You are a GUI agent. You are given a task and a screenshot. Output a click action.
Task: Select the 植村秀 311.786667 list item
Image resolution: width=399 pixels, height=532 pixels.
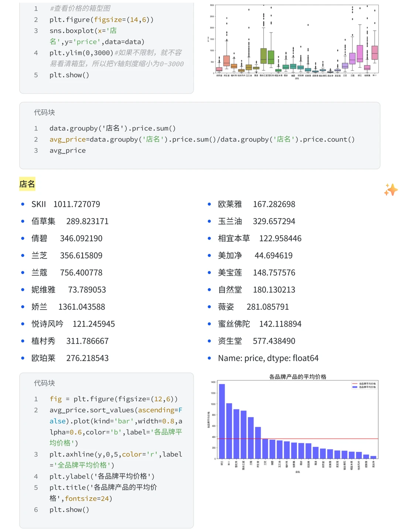[x=70, y=341]
